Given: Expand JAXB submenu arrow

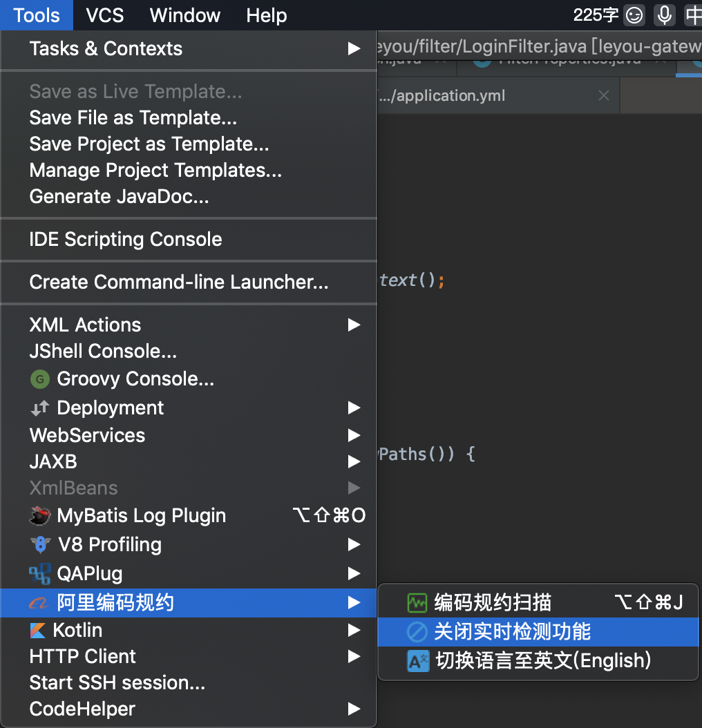Looking at the screenshot, I should pos(354,462).
